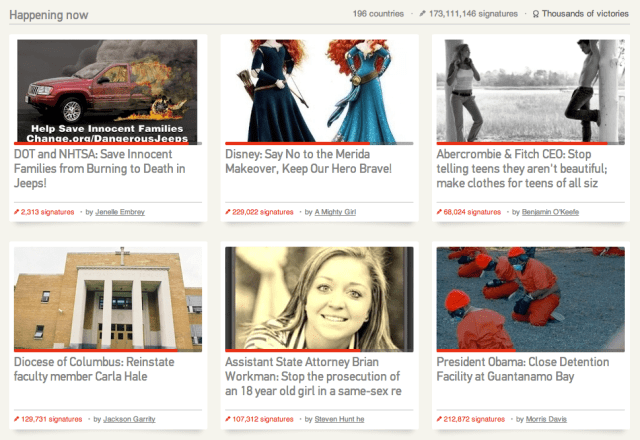Click the 68,024 signatures count

click(472, 212)
